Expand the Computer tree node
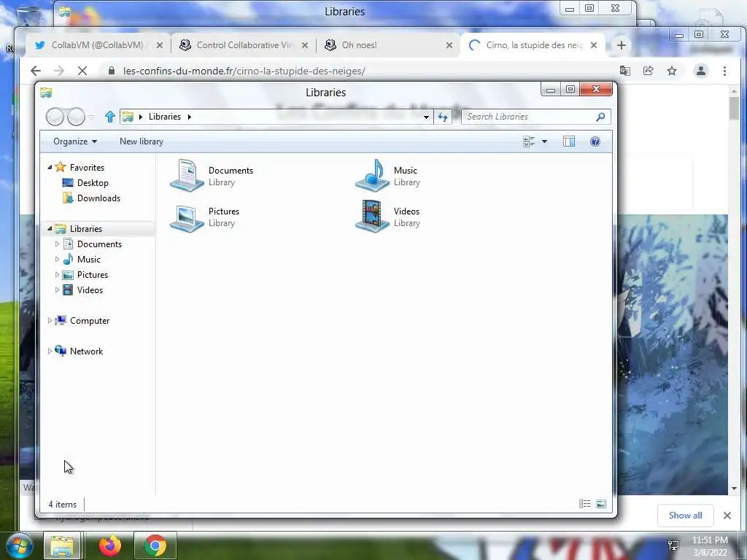 pos(50,321)
